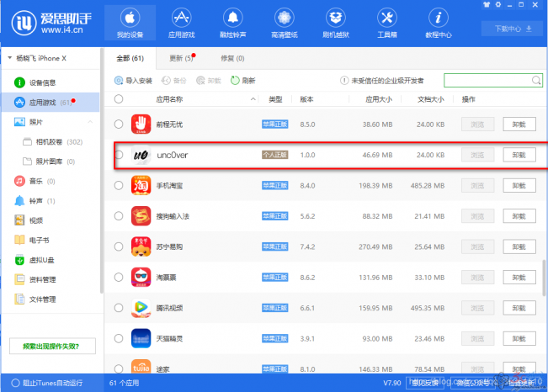Select 应用游戏 in the sidebar
Screen dimensions: 548x392
click(x=51, y=103)
